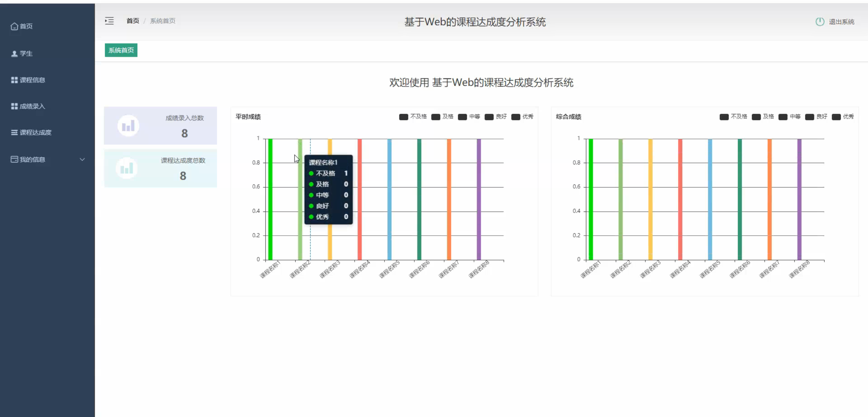Click the sidebar collapse hamburger icon
Screen dimensions: 868x417
109,21
